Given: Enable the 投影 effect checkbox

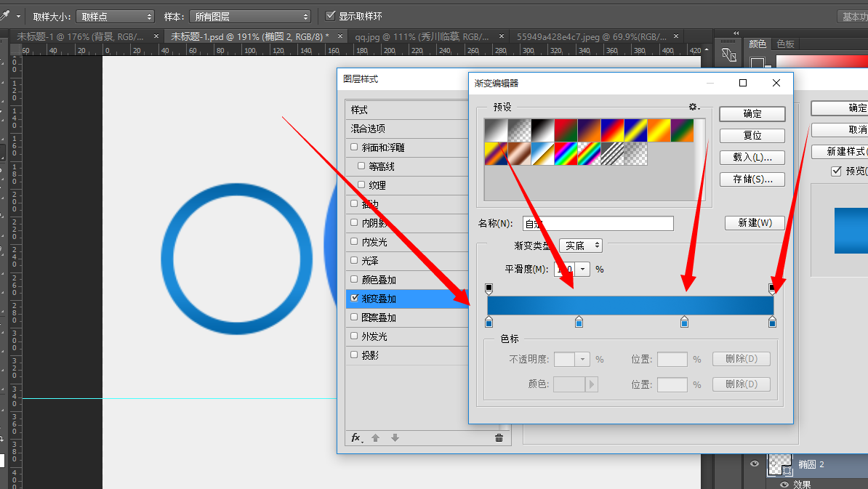Looking at the screenshot, I should click(x=354, y=355).
